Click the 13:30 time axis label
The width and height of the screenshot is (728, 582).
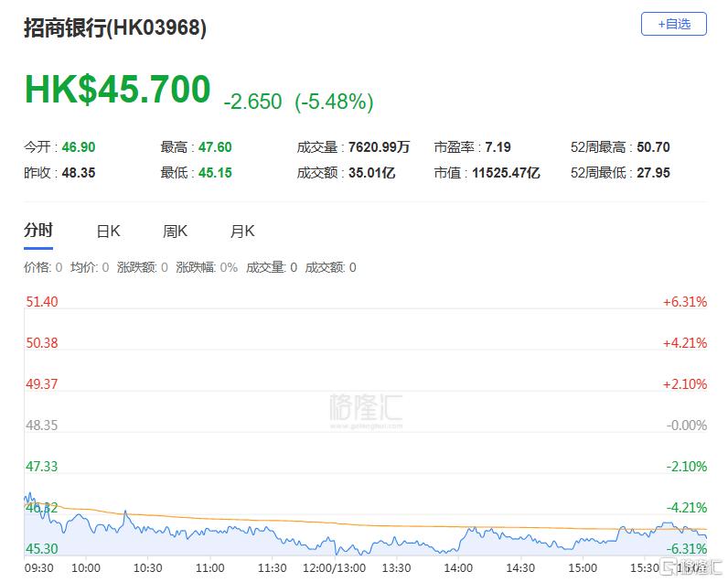point(397,568)
